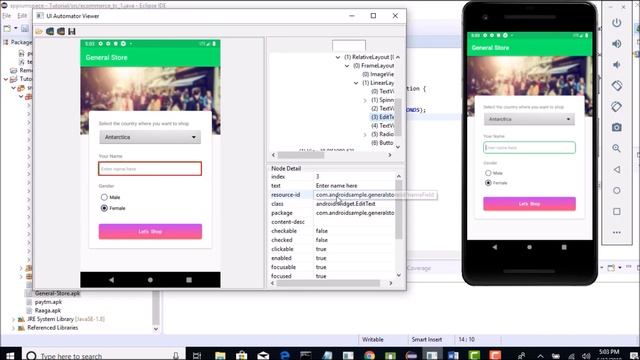The image size is (640, 360).
Task: Click emulator sidebar back triangle icon
Action: point(616,169)
